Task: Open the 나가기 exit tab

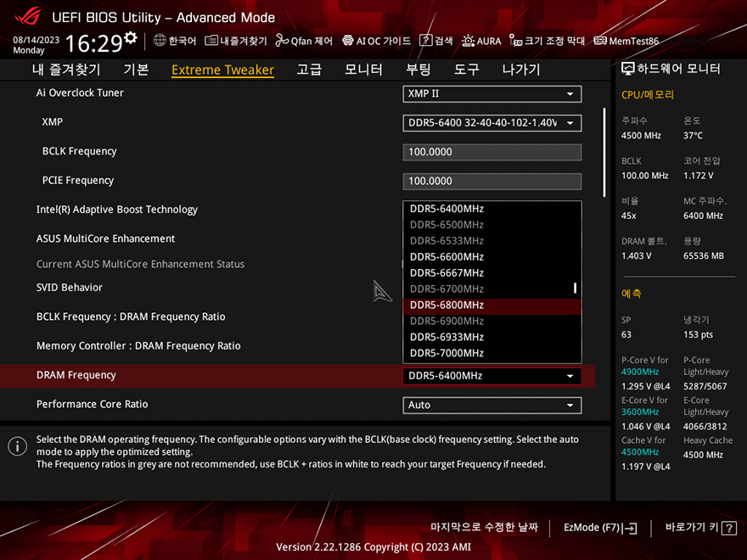Action: [521, 70]
